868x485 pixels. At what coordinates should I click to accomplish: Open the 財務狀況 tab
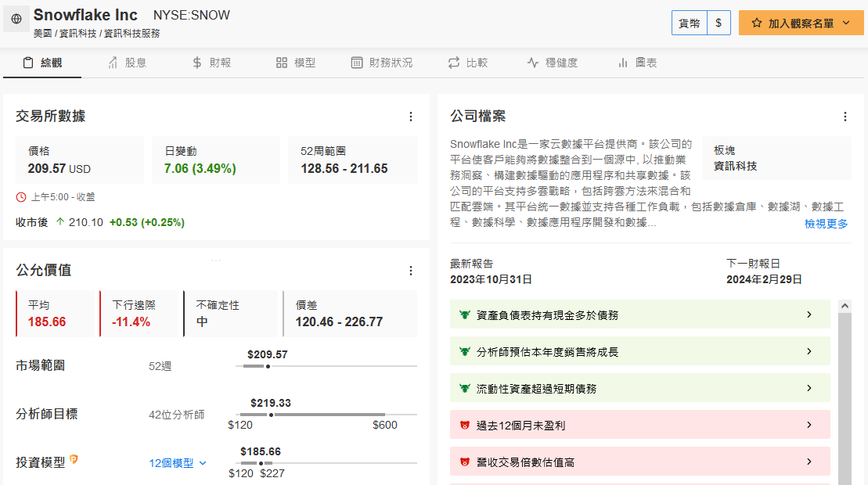[x=382, y=63]
